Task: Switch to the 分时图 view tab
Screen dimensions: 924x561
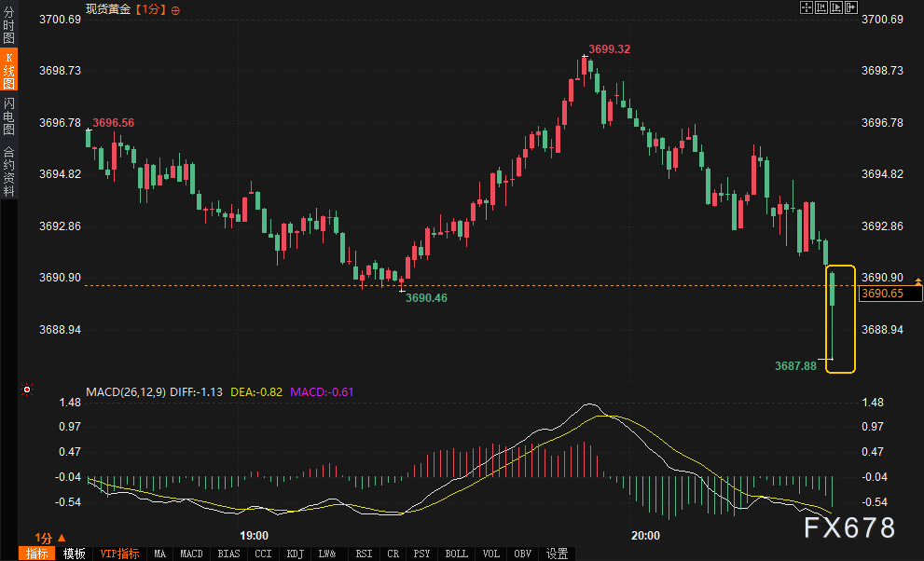Action: point(8,25)
